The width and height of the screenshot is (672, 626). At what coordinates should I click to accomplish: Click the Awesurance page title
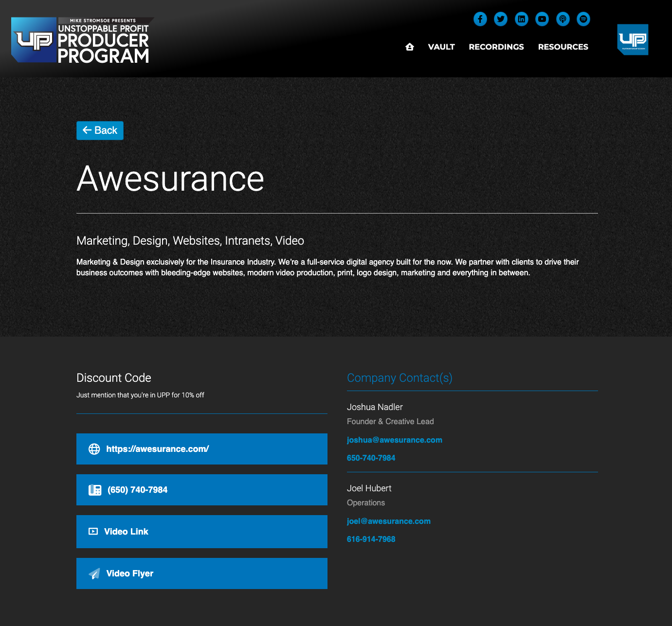point(170,179)
